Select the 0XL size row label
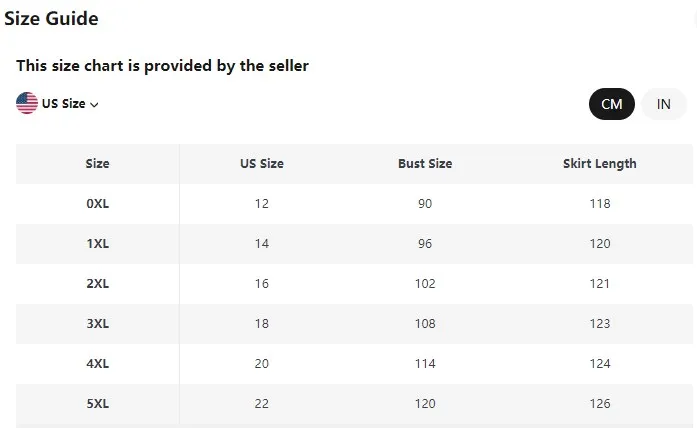The height and width of the screenshot is (428, 697). click(97, 204)
